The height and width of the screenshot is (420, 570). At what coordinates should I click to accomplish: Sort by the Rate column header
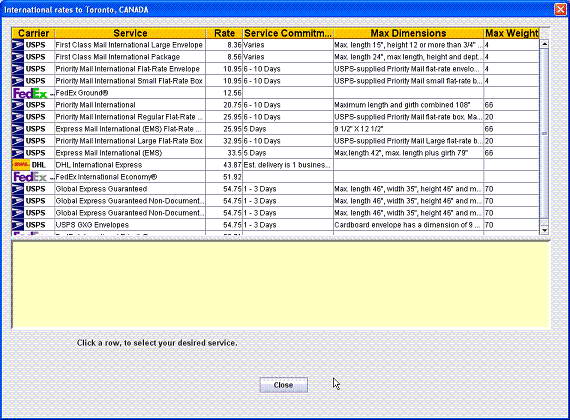pos(224,33)
